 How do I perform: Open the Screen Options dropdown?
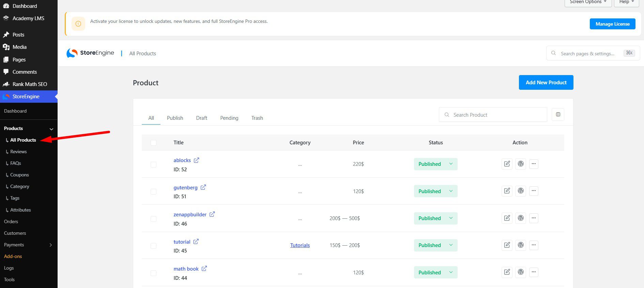tap(588, 2)
